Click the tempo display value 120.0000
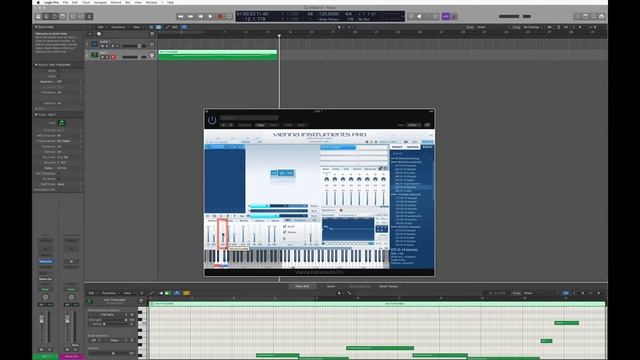This screenshot has height=360, width=640. [x=329, y=14]
